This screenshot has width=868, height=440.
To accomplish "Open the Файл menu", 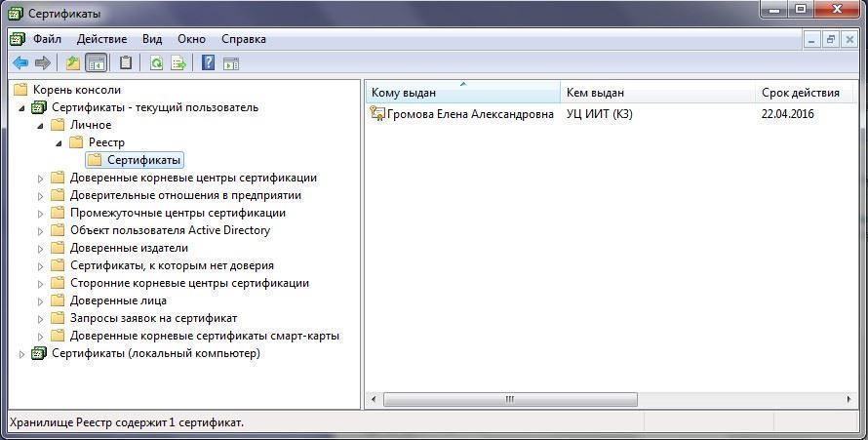I will [46, 39].
